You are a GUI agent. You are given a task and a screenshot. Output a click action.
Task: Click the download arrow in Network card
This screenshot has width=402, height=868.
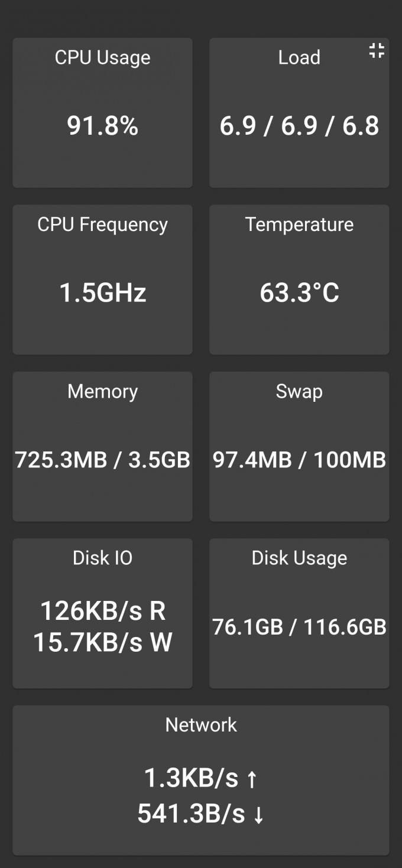258,814
